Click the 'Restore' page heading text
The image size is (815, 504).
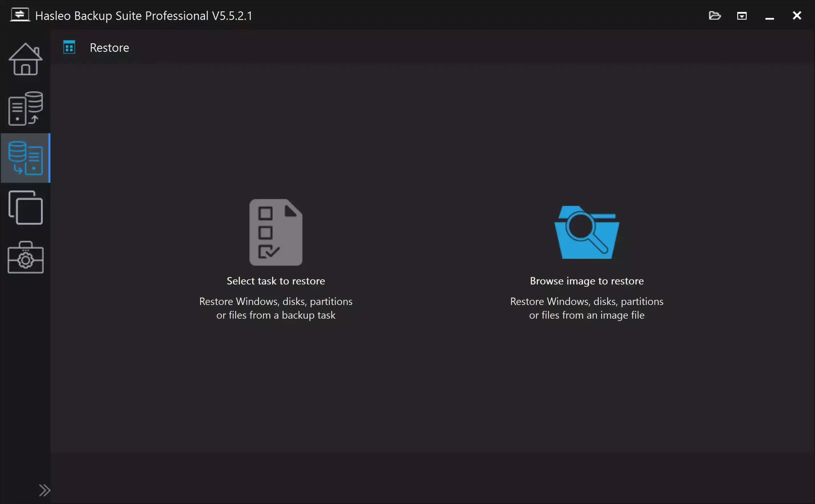tap(109, 47)
